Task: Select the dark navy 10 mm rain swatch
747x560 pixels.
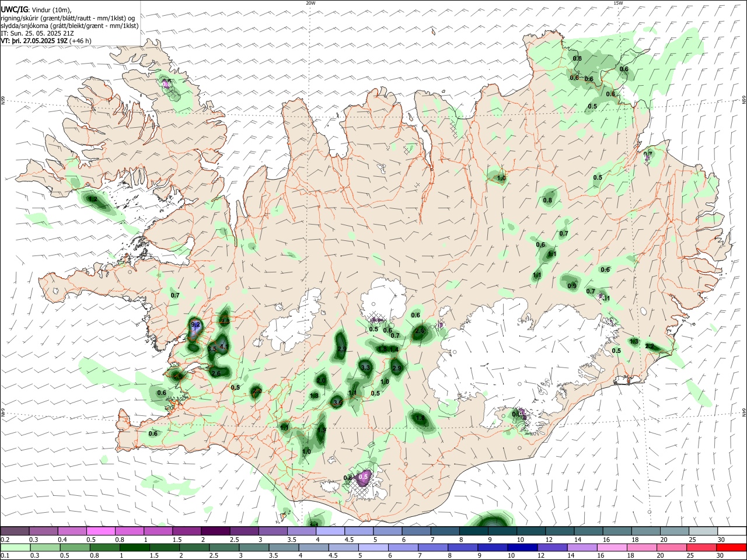Action: pyautogui.click(x=521, y=547)
